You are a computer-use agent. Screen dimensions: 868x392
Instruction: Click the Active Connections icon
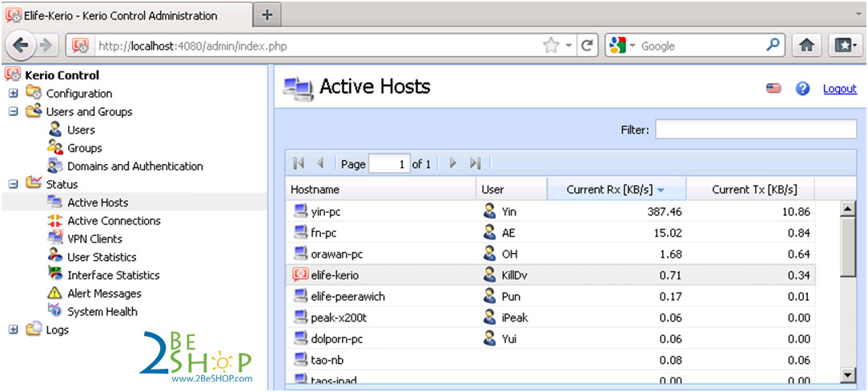tap(54, 221)
